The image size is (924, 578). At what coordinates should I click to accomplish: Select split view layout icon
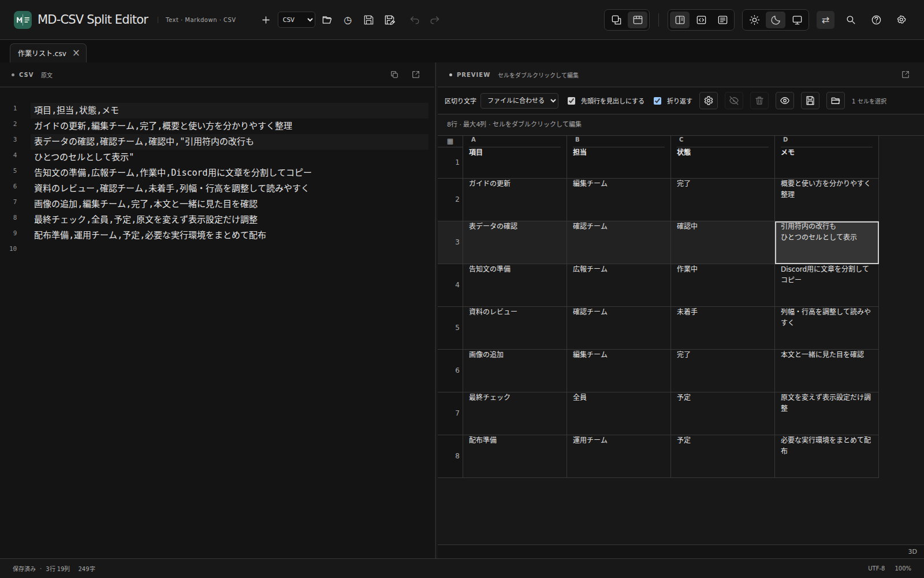(680, 20)
